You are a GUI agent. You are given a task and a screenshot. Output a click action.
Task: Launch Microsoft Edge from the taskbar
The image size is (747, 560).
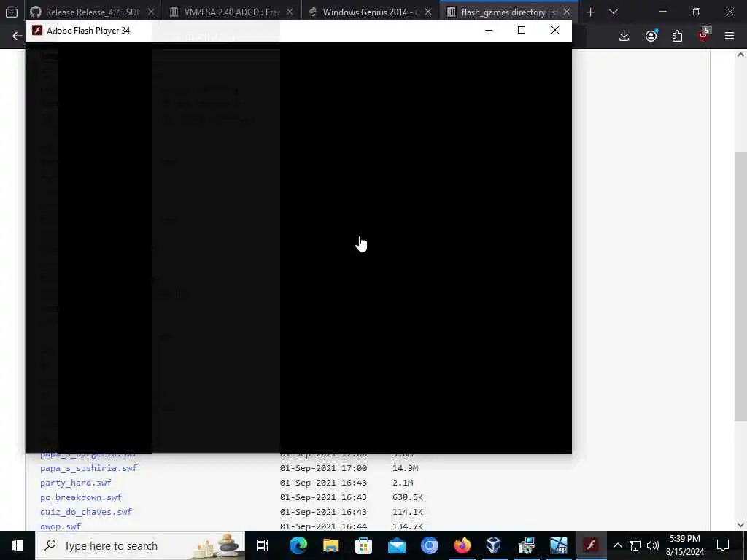[x=298, y=545]
